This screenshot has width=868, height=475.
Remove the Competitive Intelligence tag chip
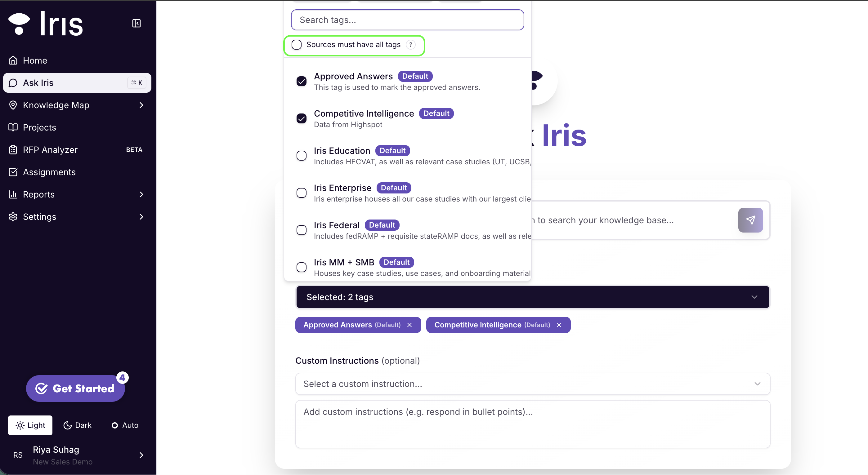(559, 325)
